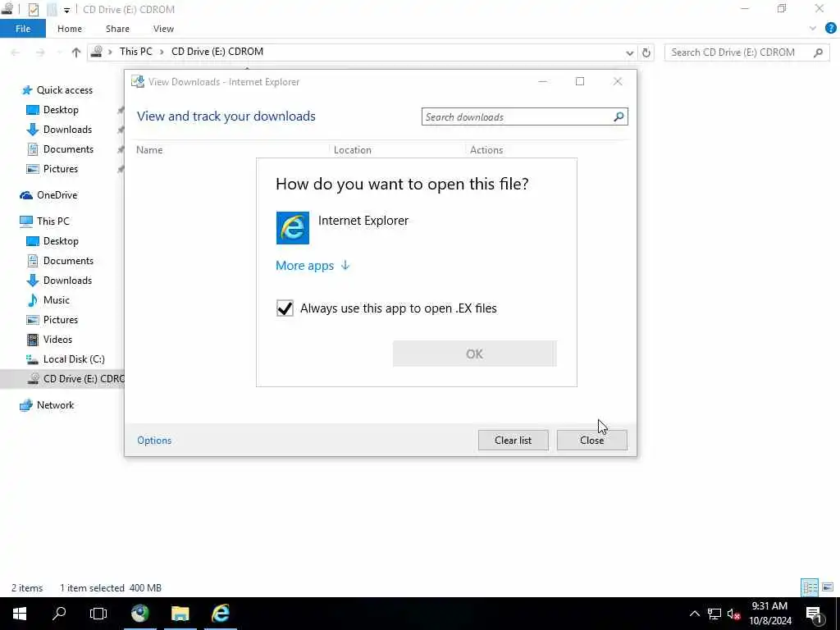This screenshot has width=840, height=630.
Task: Open the Windows Start menu
Action: point(20,614)
